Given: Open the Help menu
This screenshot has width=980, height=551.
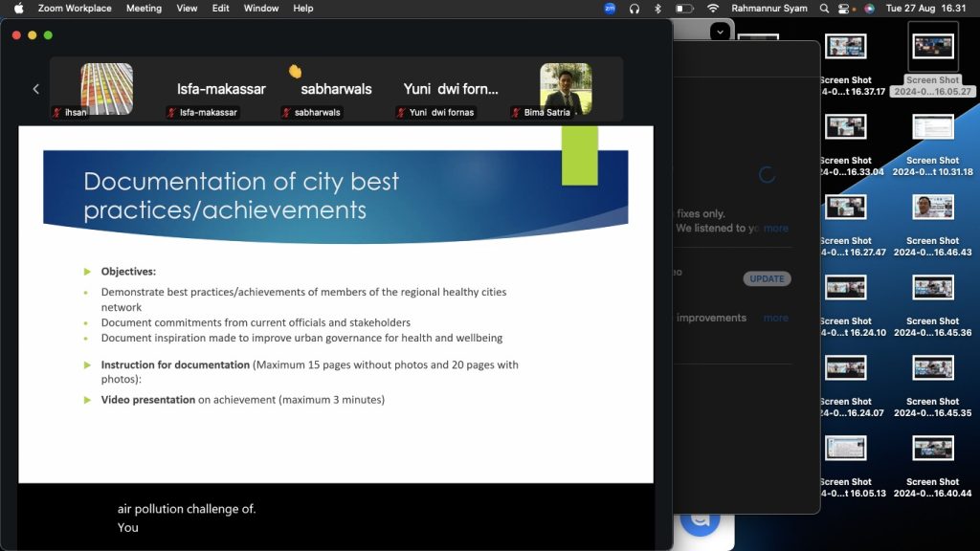Looking at the screenshot, I should tap(303, 8).
